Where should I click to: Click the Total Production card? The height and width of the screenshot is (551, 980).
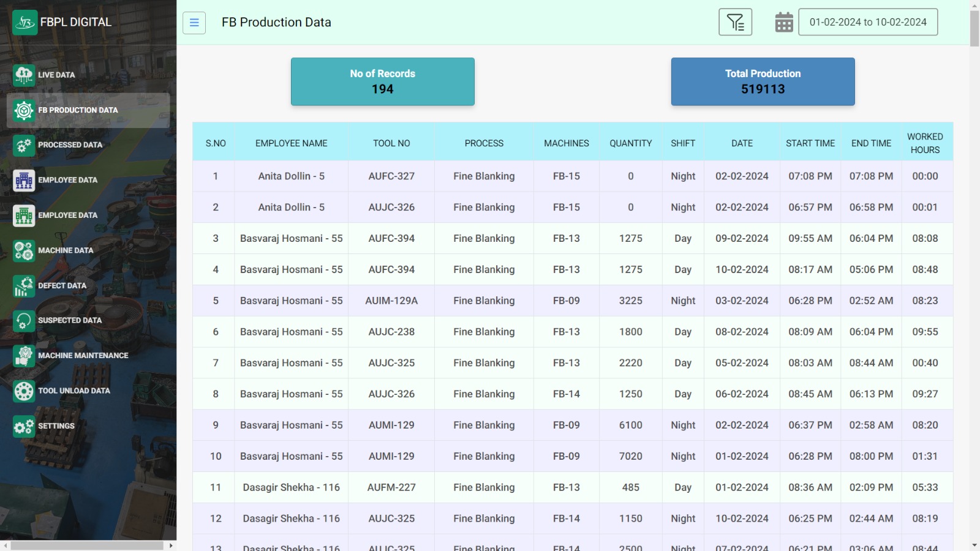(x=763, y=81)
